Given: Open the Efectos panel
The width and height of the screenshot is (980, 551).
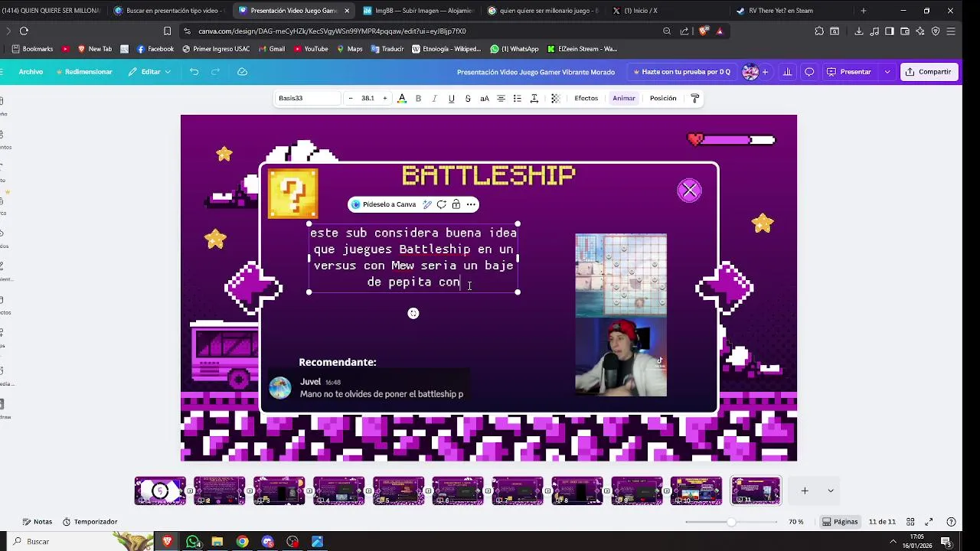Looking at the screenshot, I should point(586,98).
